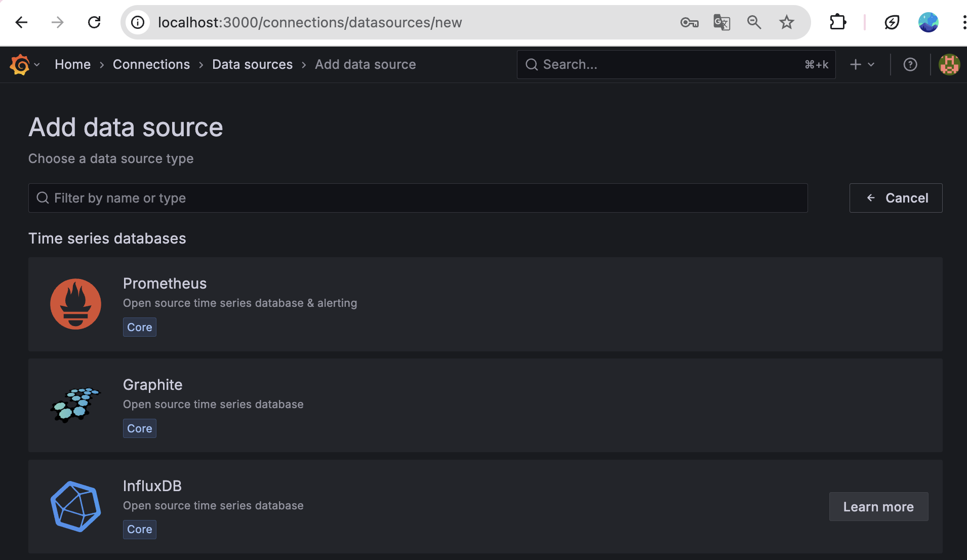Open the Grafana user avatar menu
Screen dimensions: 967x560
coord(949,65)
